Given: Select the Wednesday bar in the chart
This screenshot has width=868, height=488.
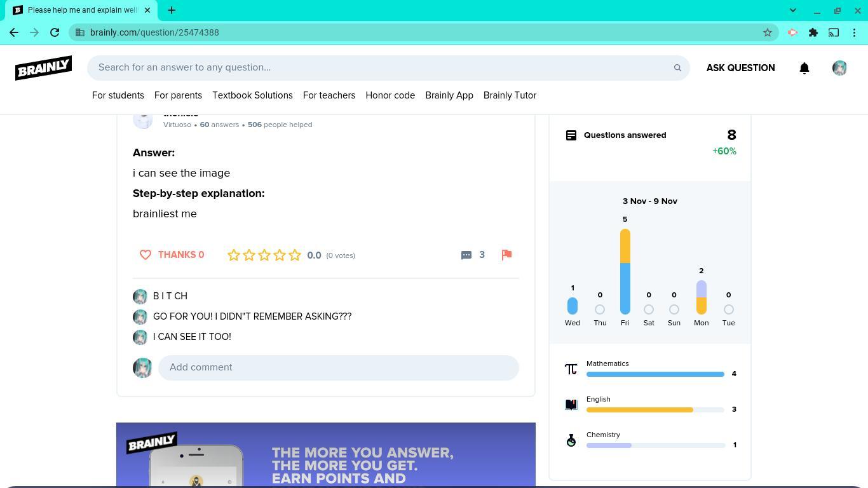Looking at the screenshot, I should 573,306.
